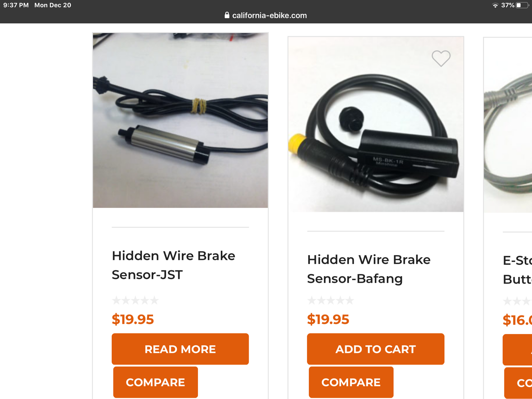532x399 pixels.
Task: Add Bafang brake sensor to wishlist heart
Action: tap(441, 59)
